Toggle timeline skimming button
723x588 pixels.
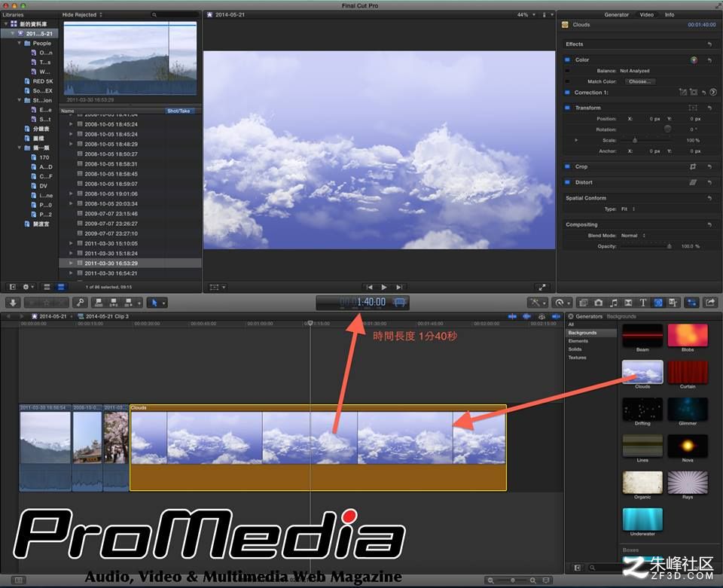(512, 316)
